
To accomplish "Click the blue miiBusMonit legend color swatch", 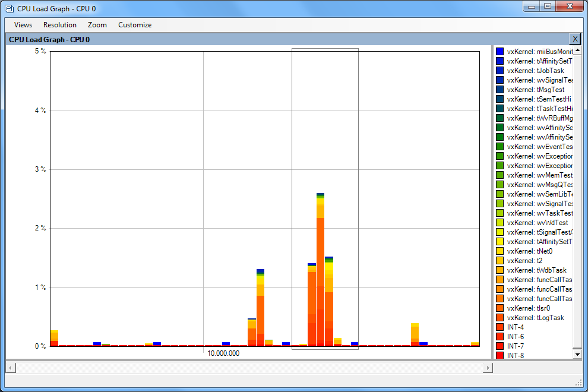I will click(500, 52).
